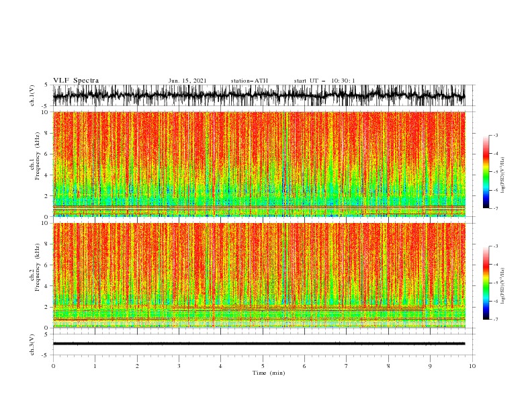Click the ch.2 spectrogram color bar

[486, 283]
